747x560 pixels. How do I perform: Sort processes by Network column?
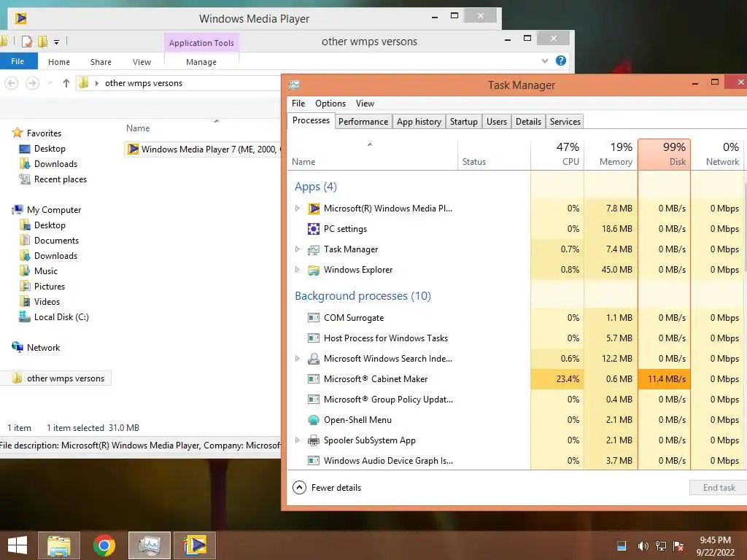coord(718,155)
